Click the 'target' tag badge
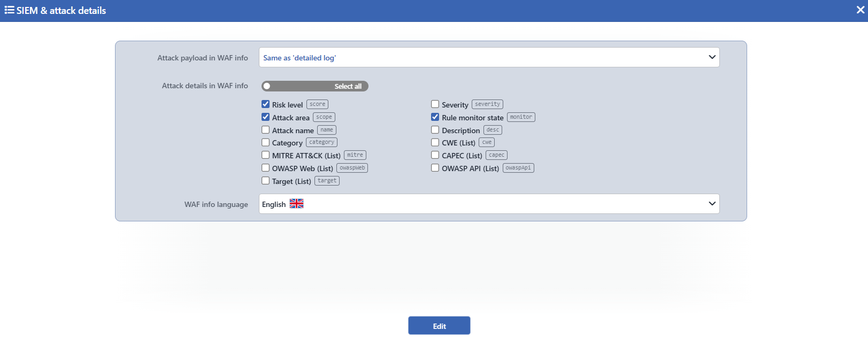This screenshot has height=338, width=868. coord(327,181)
